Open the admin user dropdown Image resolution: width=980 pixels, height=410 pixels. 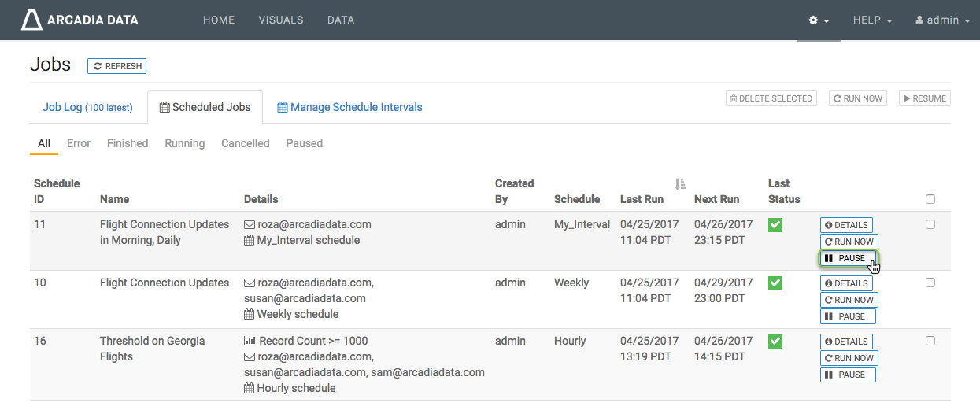(x=942, y=20)
